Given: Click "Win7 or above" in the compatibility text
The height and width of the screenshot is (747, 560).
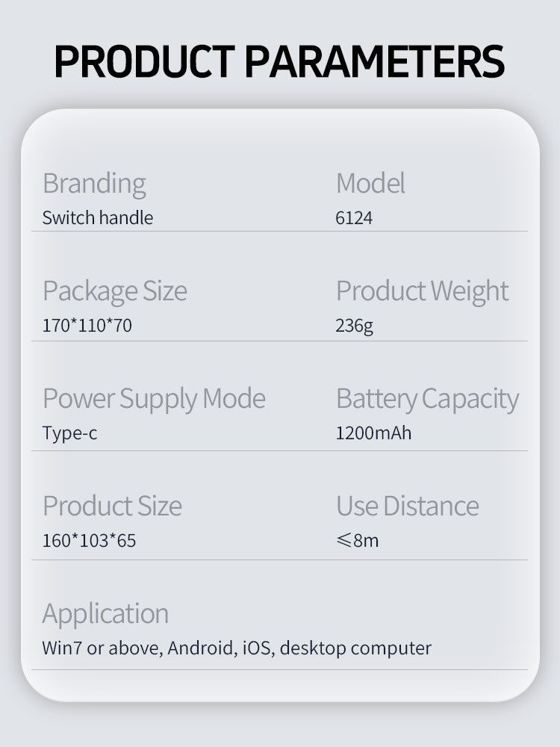Looking at the screenshot, I should click(x=102, y=648).
